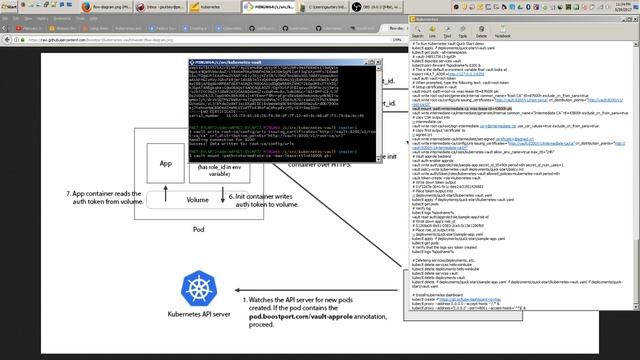This screenshot has width=640, height=360.
Task: Activate the Kubernetes note taskbar item
Action: coord(214,7)
